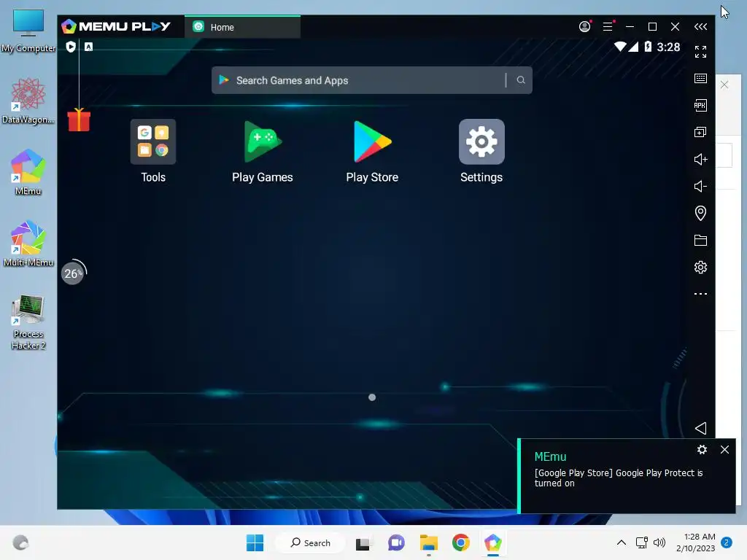
Task: Open the Play Store app
Action: [x=372, y=142]
